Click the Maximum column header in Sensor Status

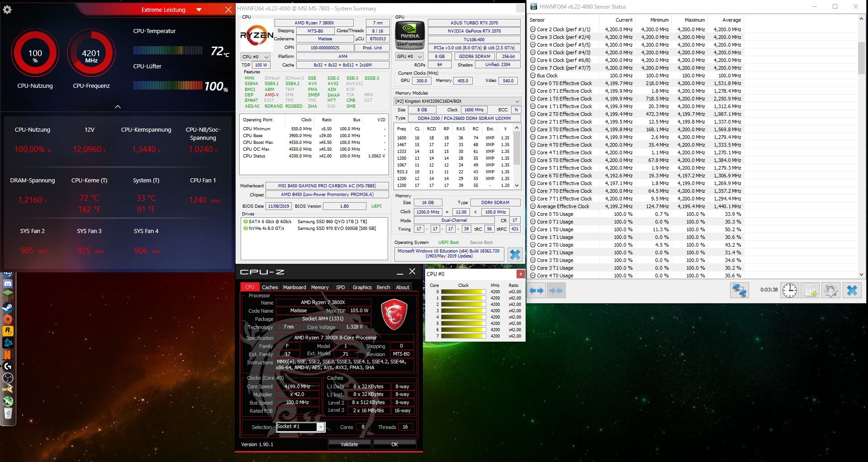click(x=689, y=20)
